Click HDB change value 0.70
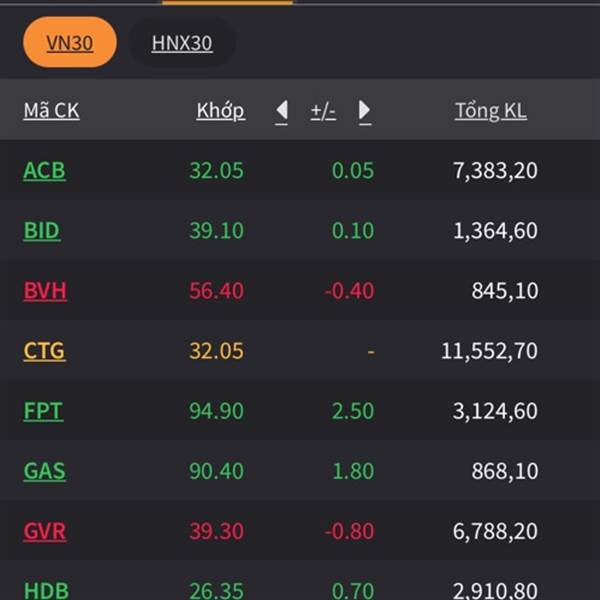Viewport: 600px width, 600px height. point(353,590)
